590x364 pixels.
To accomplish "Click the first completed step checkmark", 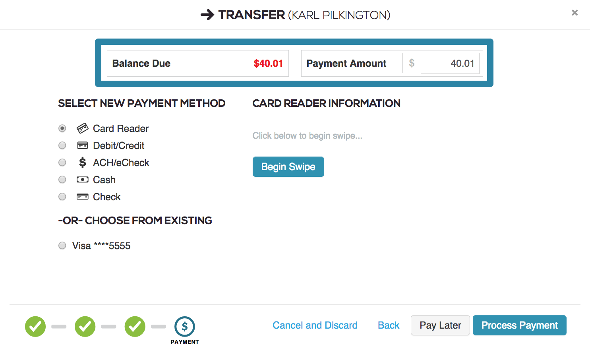I will point(35,327).
